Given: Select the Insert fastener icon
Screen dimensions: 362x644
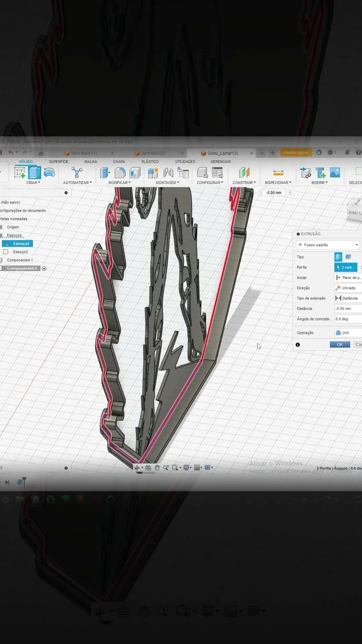Looking at the screenshot, I should 320,173.
